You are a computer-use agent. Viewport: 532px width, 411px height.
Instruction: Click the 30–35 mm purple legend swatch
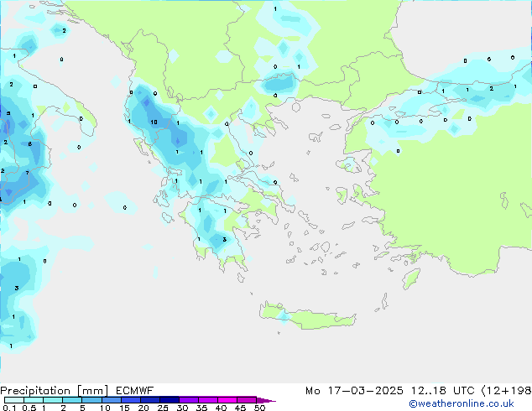(189, 400)
